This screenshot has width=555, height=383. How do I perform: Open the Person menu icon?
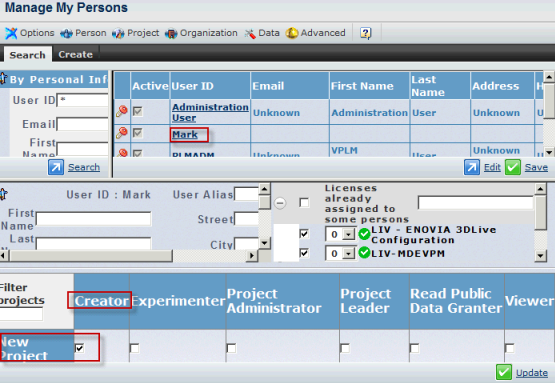66,33
